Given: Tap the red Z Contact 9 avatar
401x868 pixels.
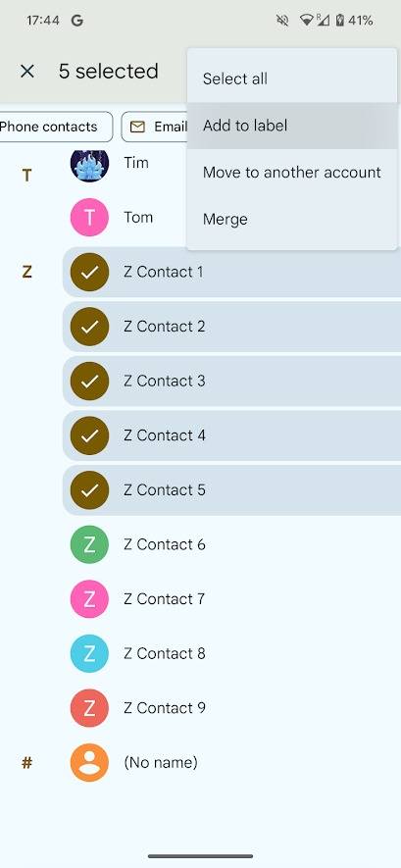Looking at the screenshot, I should (x=89, y=708).
